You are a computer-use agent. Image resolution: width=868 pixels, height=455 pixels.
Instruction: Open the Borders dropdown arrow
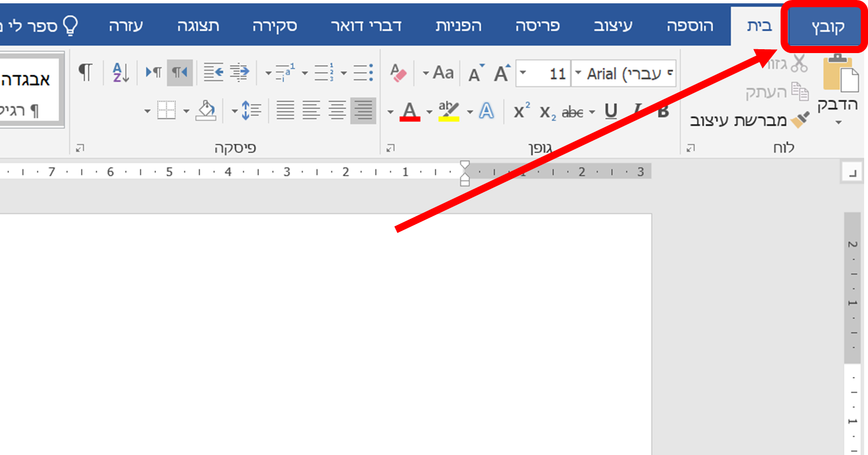coord(147,112)
